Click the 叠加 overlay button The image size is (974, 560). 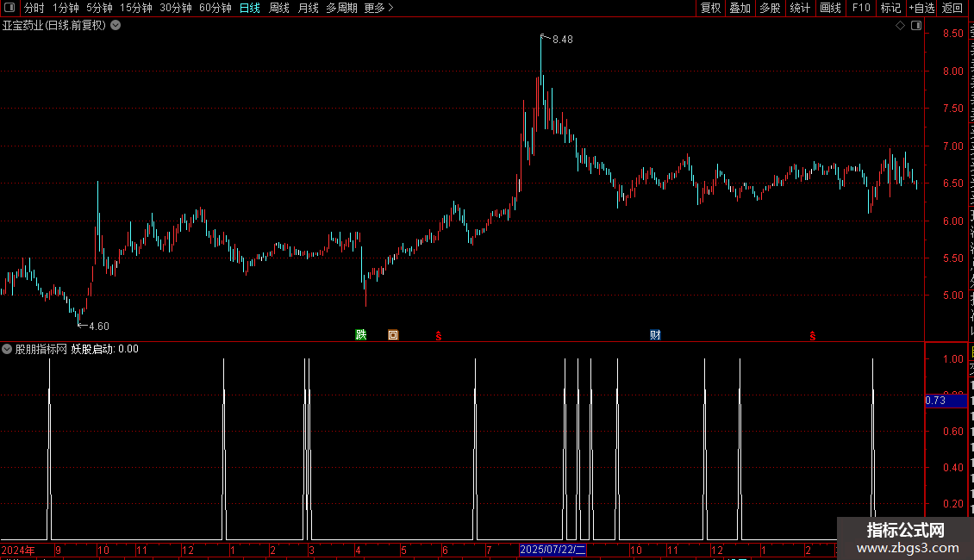click(740, 8)
